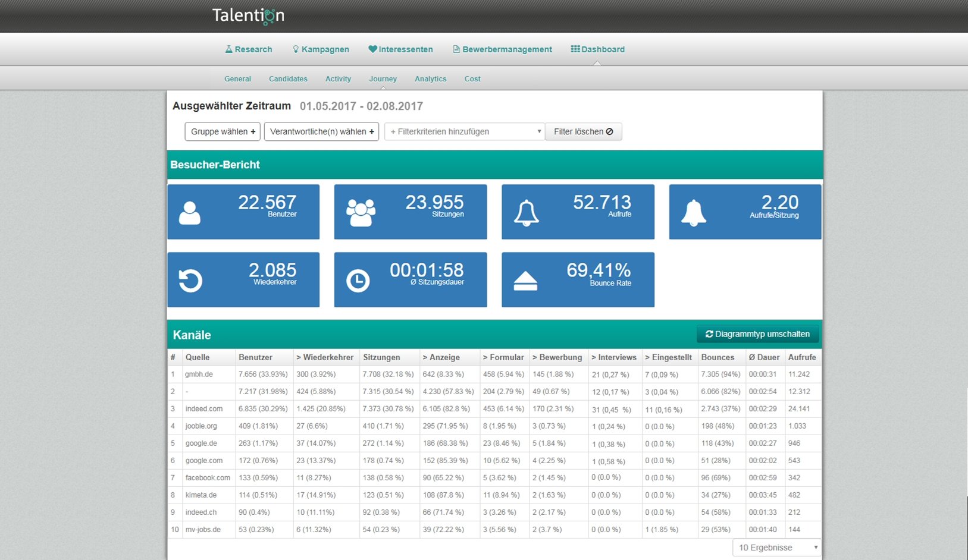Click the Dashboard grid icon
This screenshot has height=560, width=968.
coord(575,49)
